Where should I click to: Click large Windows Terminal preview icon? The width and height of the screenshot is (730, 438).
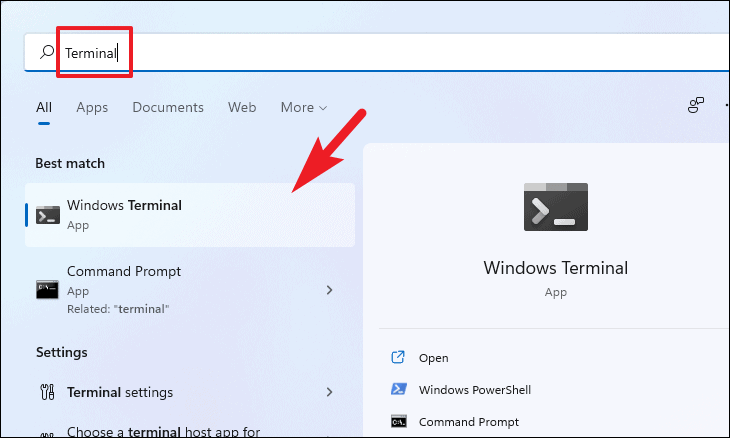(x=556, y=207)
